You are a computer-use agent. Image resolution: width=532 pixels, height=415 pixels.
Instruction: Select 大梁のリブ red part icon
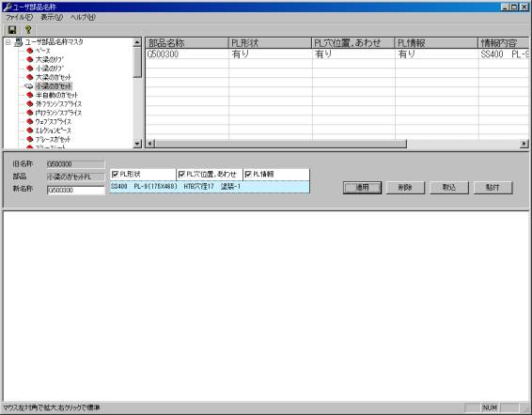(30, 59)
